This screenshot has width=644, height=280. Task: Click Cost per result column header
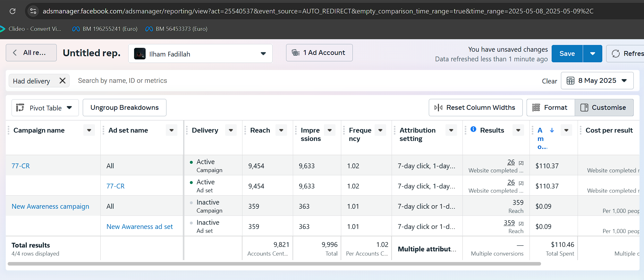click(609, 130)
